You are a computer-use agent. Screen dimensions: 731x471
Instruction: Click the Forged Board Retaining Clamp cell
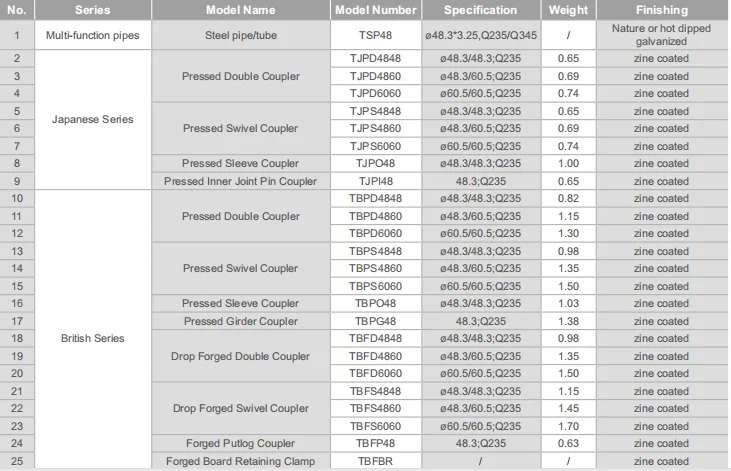(240, 461)
